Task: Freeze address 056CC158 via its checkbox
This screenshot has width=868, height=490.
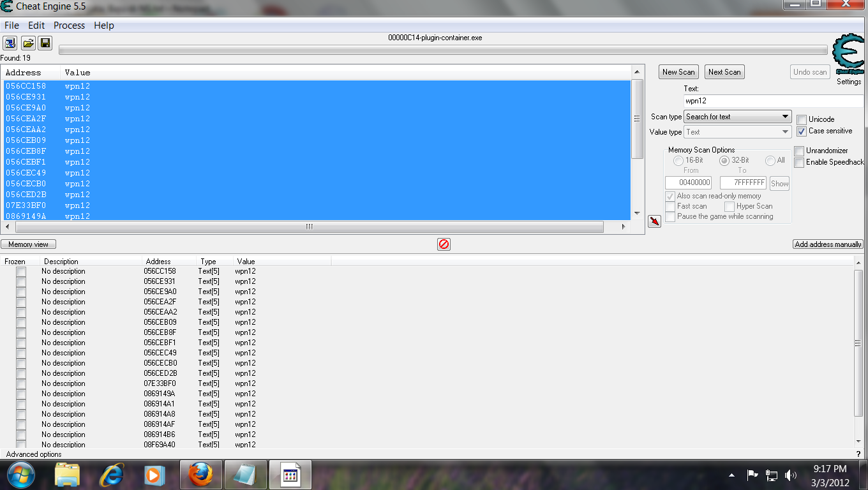Action: pyautogui.click(x=21, y=272)
